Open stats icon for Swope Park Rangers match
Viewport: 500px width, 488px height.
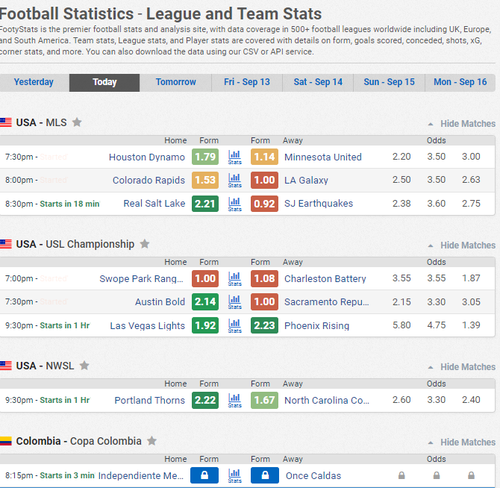235,279
